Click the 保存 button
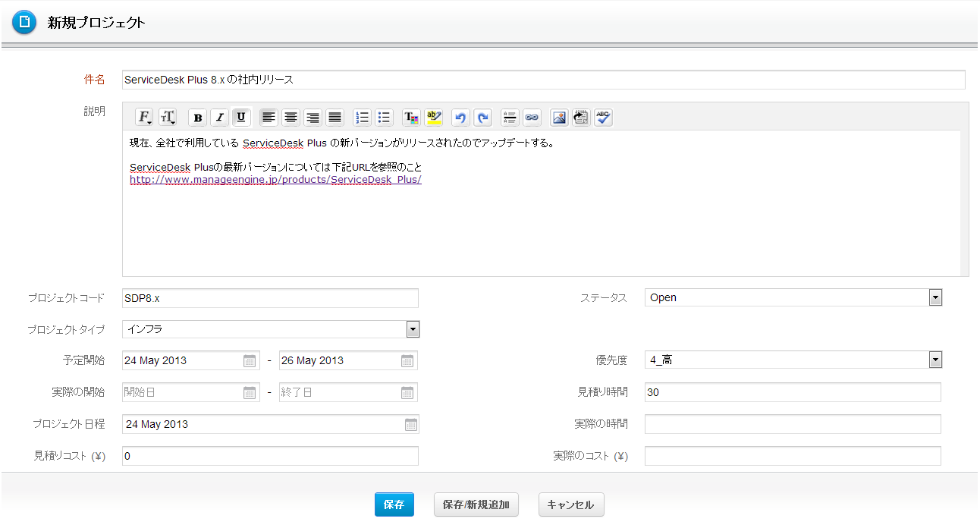Screen dimensions: 980x528 coord(394,504)
